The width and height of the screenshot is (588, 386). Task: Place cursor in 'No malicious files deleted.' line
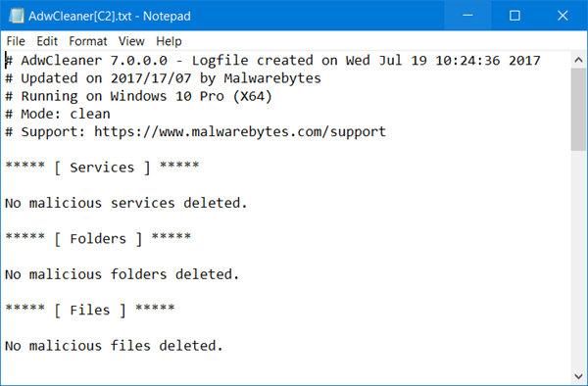point(114,346)
